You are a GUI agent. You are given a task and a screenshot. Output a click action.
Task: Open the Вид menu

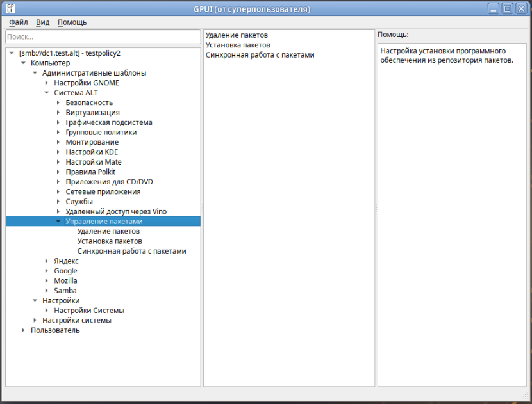tap(43, 22)
